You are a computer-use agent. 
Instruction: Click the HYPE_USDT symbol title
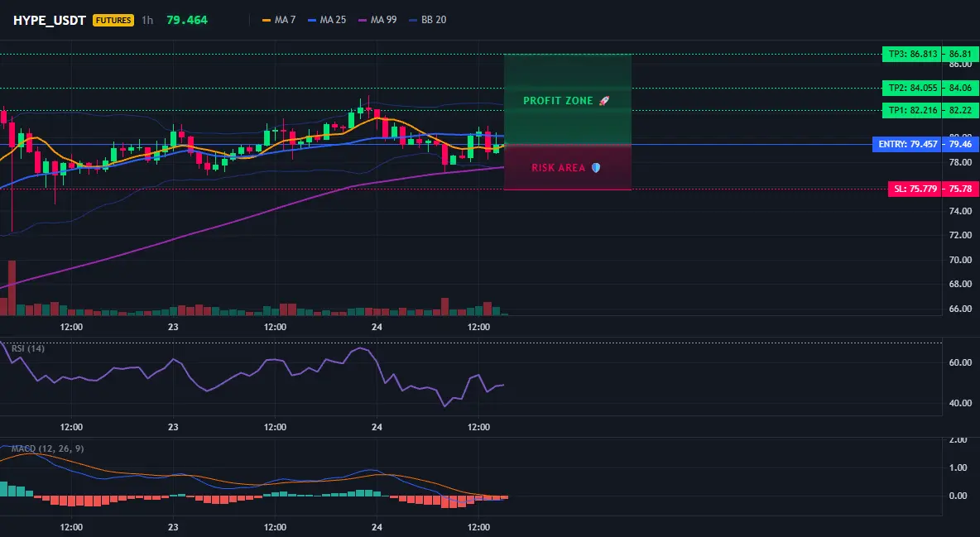(50, 20)
